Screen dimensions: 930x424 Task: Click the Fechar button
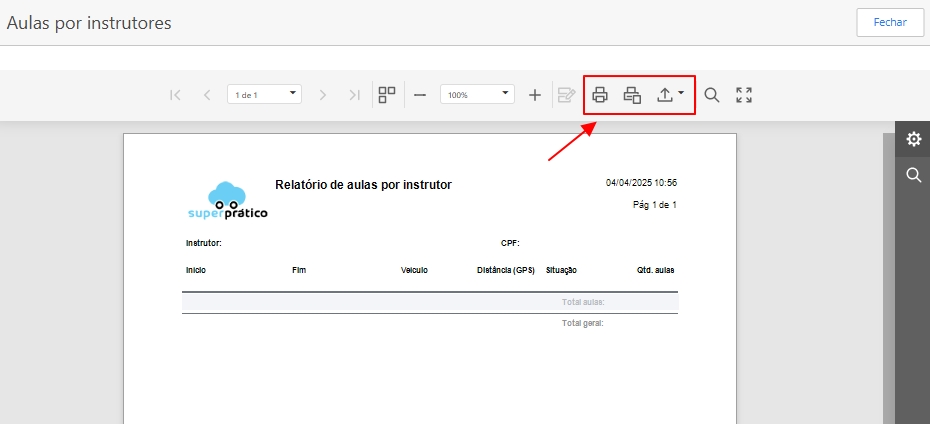(889, 22)
